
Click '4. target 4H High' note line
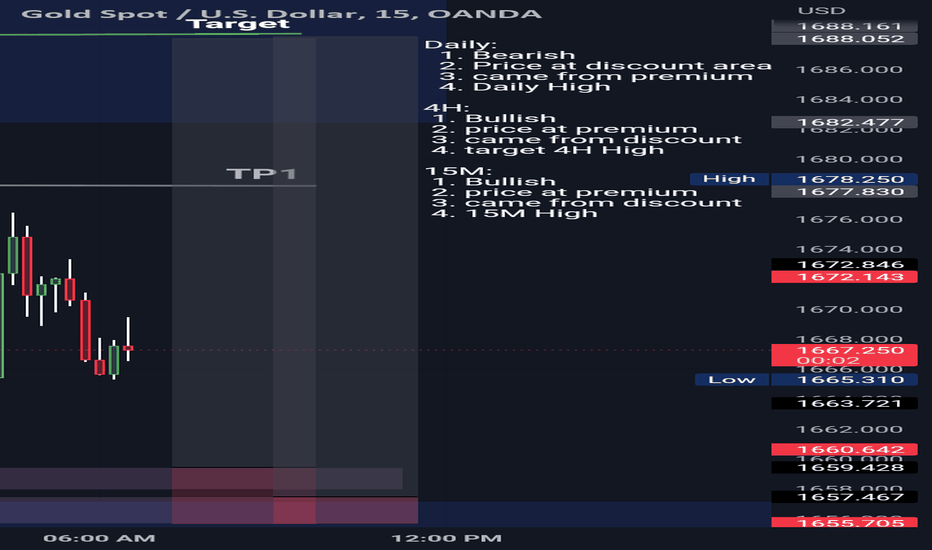(547, 150)
